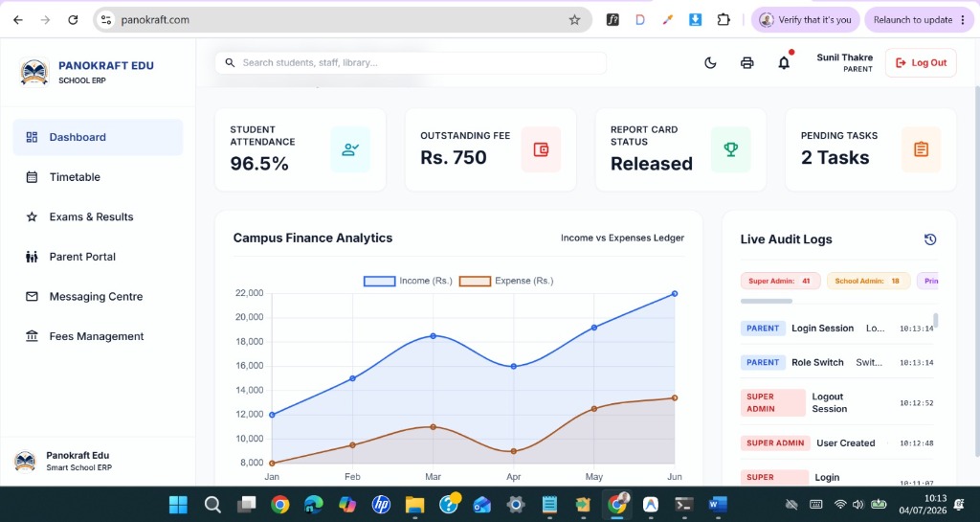Open the browser extensions puzzle icon
Viewport: 980px width, 522px height.
point(724,20)
